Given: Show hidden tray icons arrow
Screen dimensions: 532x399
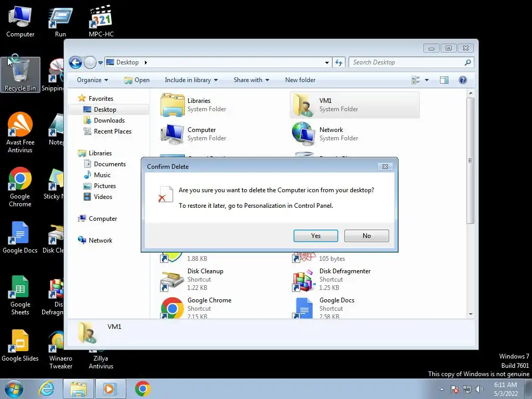Looking at the screenshot, I should click(x=442, y=389).
